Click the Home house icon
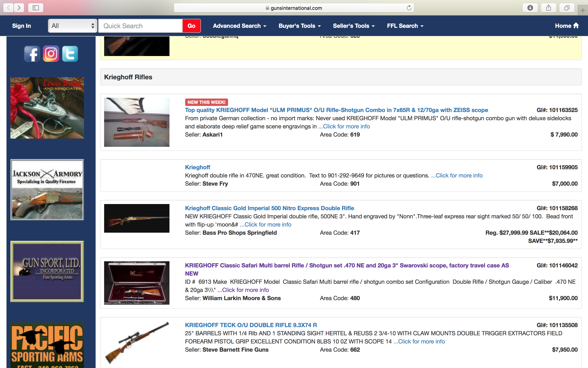This screenshot has height=368, width=588. pos(576,25)
